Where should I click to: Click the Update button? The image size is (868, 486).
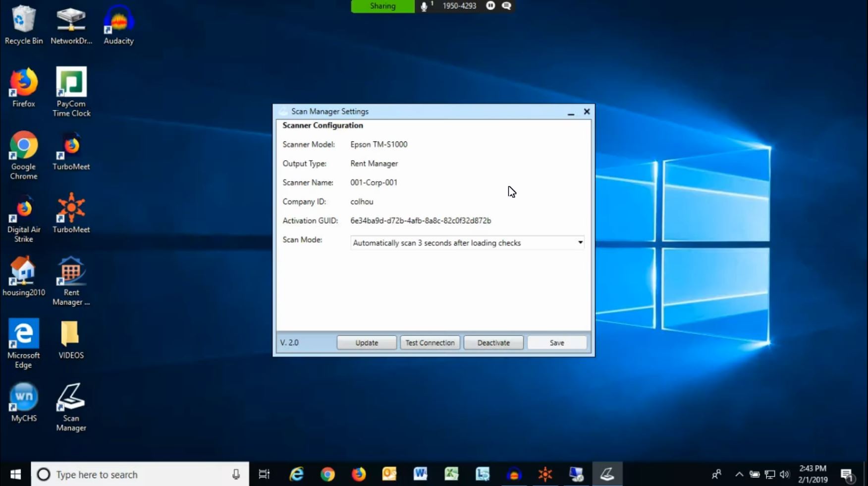367,343
